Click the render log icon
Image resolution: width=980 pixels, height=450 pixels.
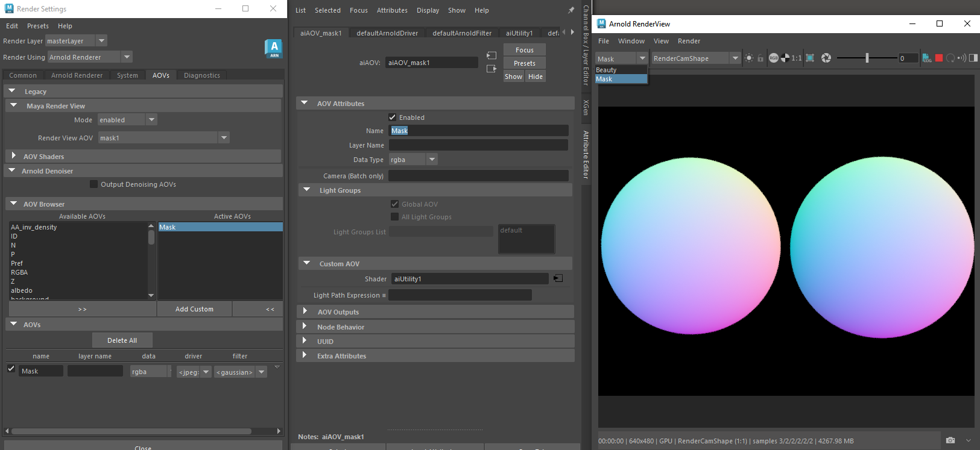927,58
